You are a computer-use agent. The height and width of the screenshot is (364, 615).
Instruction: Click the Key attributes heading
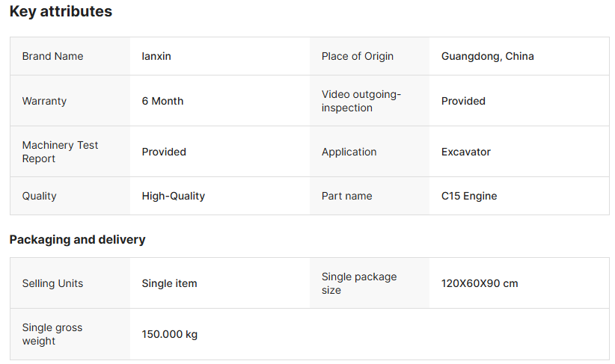click(61, 12)
